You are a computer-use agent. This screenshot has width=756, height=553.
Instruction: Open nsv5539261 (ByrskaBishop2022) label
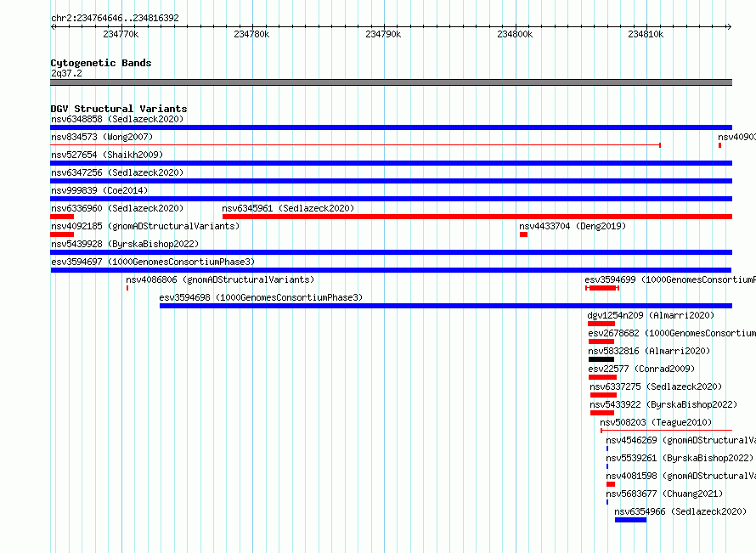pos(680,458)
